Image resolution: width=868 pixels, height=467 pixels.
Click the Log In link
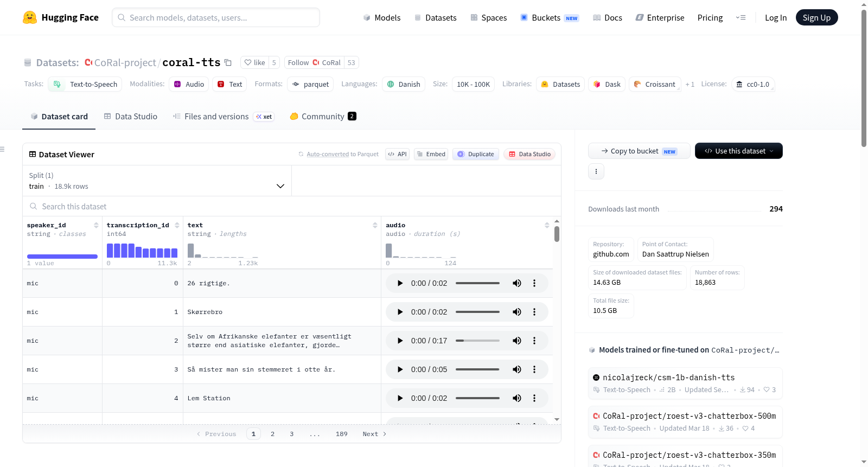click(776, 17)
